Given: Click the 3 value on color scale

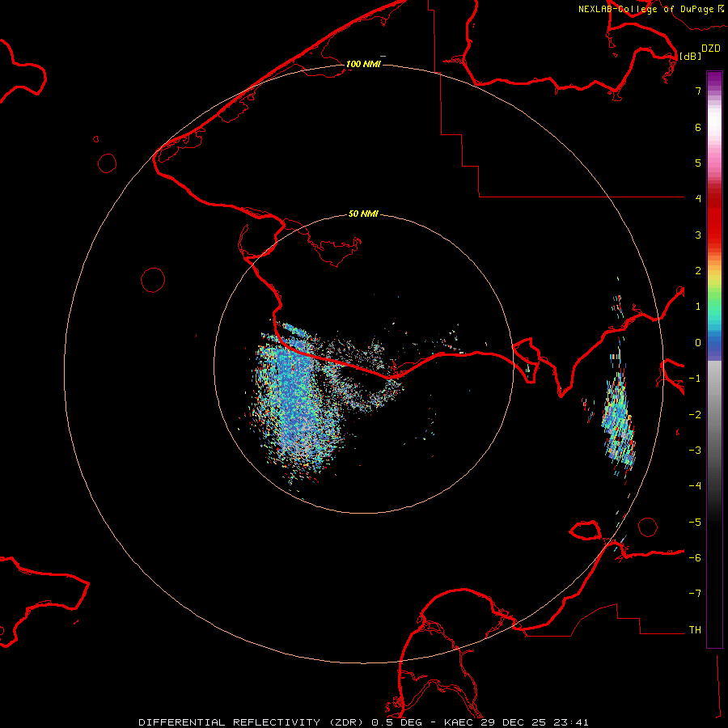Looking at the screenshot, I should click(x=698, y=235).
